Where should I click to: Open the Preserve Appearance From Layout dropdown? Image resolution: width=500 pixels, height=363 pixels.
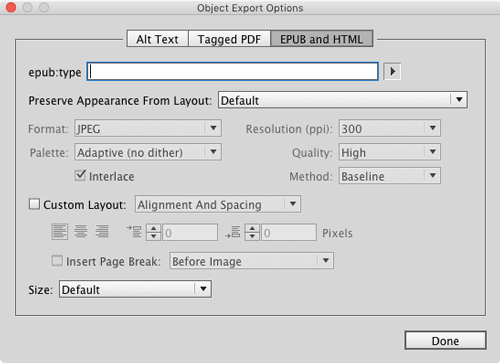click(343, 100)
